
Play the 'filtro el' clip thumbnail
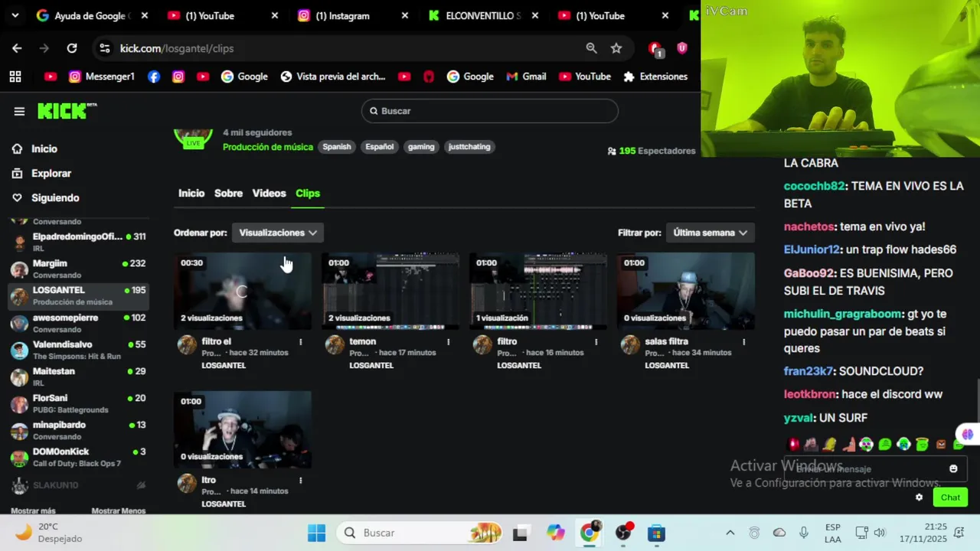[x=243, y=291]
